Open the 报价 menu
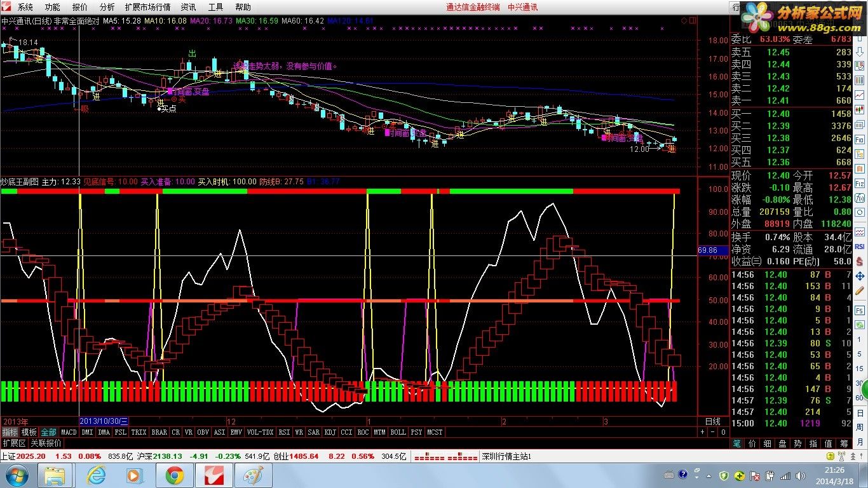This screenshot has width=868, height=488. point(79,7)
